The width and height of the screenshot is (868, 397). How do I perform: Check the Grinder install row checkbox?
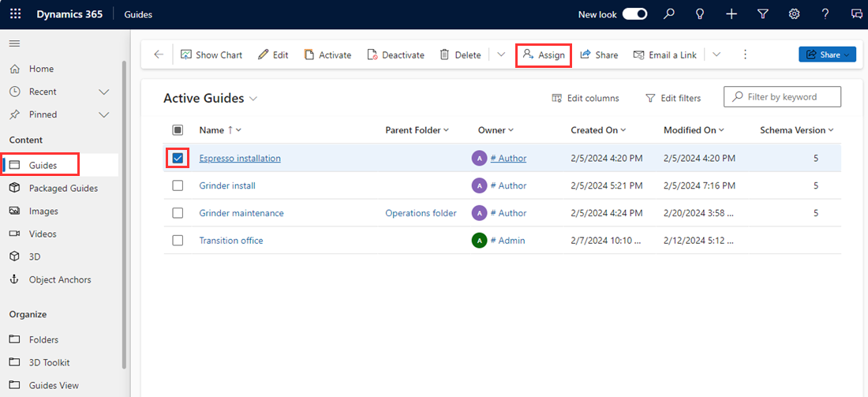click(x=178, y=186)
